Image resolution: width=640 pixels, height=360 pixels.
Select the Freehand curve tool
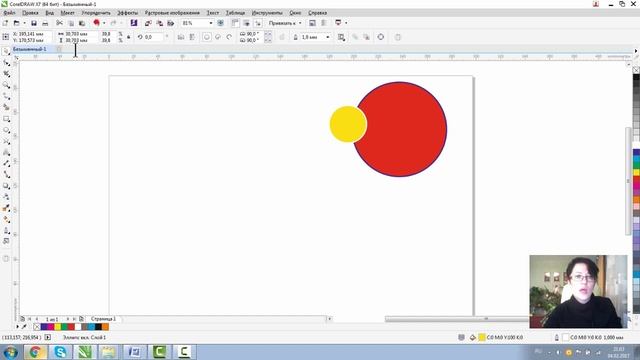coord(6,96)
